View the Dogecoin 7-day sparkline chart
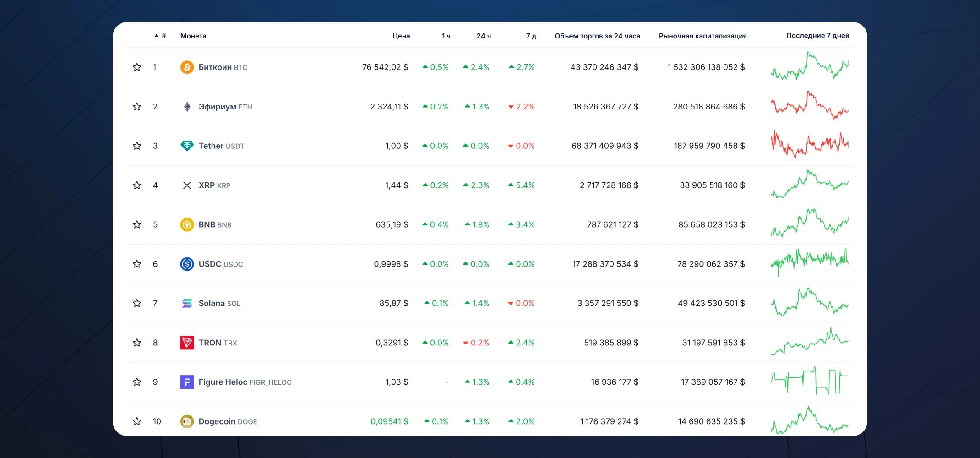This screenshot has width=980, height=458. click(810, 420)
